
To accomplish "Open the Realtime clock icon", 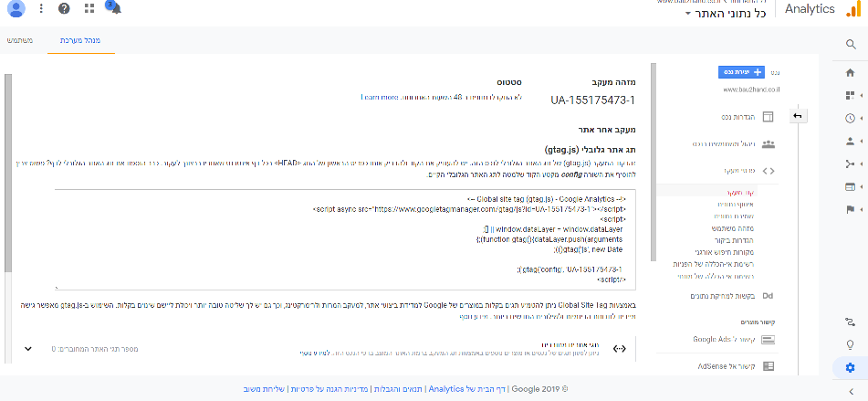I will (x=851, y=118).
